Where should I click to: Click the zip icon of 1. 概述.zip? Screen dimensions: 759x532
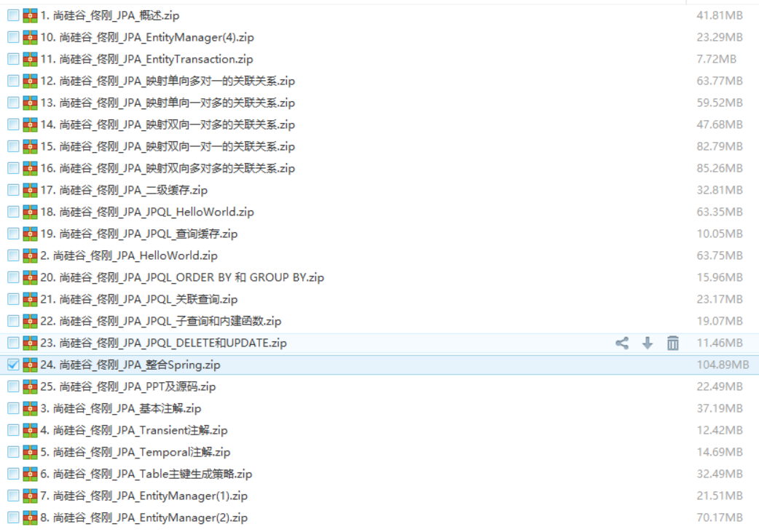(30, 15)
